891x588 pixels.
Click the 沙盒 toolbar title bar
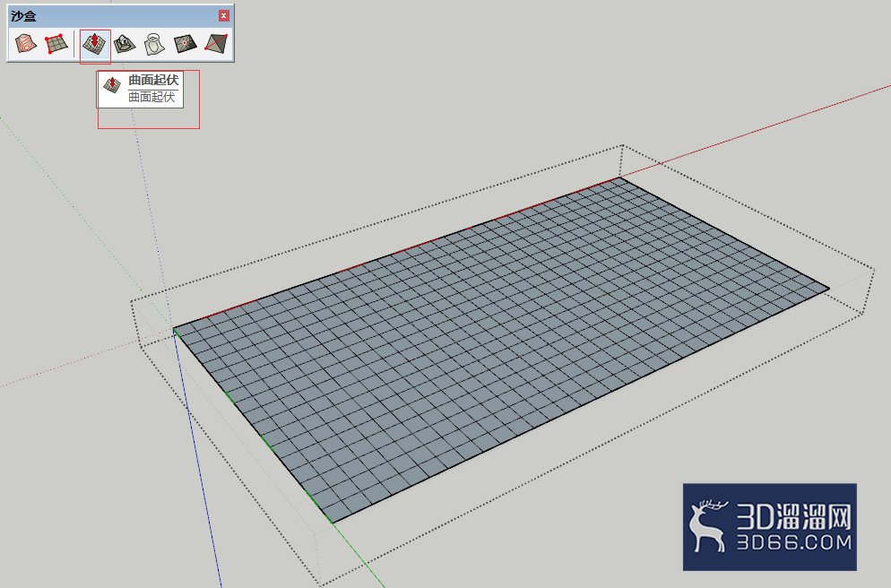[x=114, y=16]
